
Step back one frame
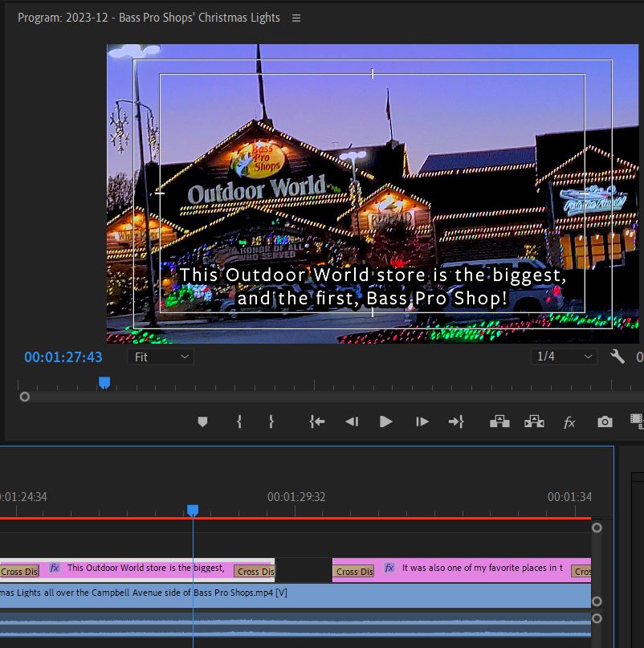352,422
